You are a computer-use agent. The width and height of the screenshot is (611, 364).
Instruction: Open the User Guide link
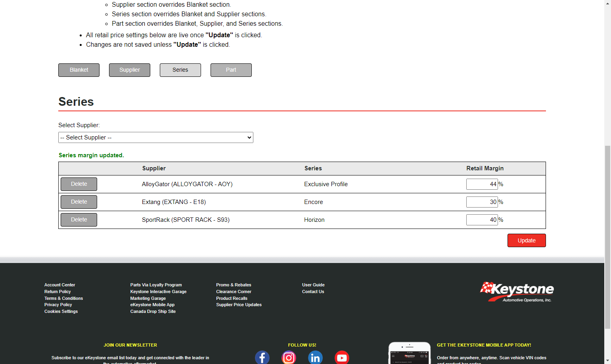tap(313, 285)
